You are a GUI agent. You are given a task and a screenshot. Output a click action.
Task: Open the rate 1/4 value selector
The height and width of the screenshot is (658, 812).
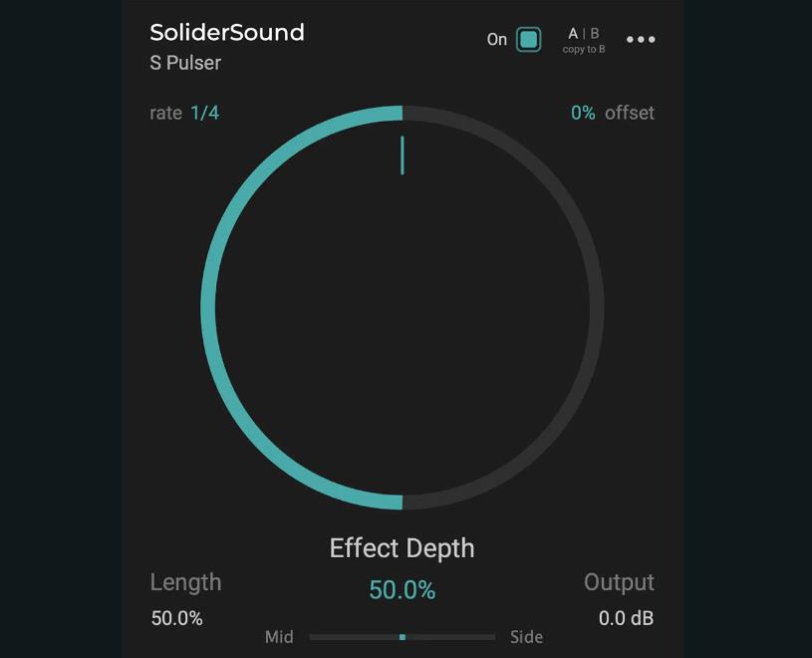click(204, 113)
